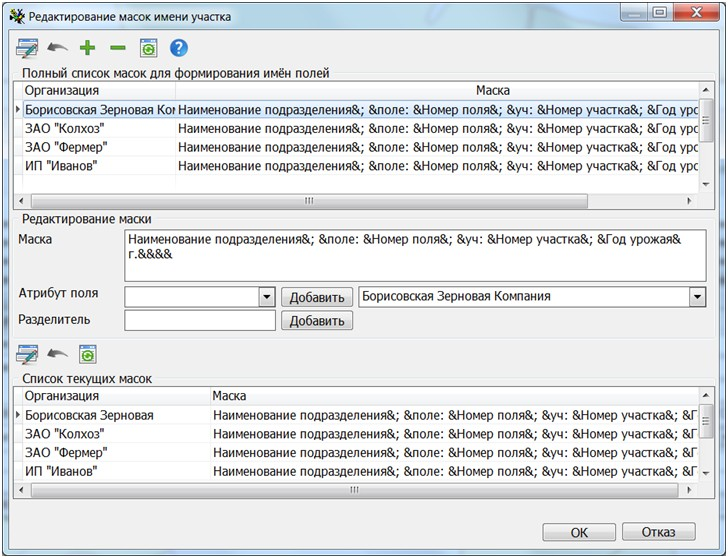Click the Отказ button
The width and height of the screenshot is (728, 557).
coord(657,532)
